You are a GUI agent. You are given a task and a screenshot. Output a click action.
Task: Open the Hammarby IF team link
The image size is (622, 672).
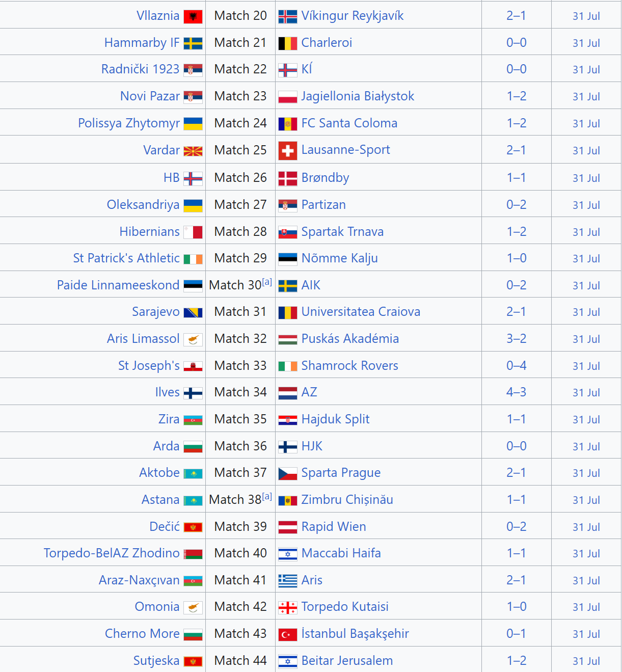coord(142,42)
